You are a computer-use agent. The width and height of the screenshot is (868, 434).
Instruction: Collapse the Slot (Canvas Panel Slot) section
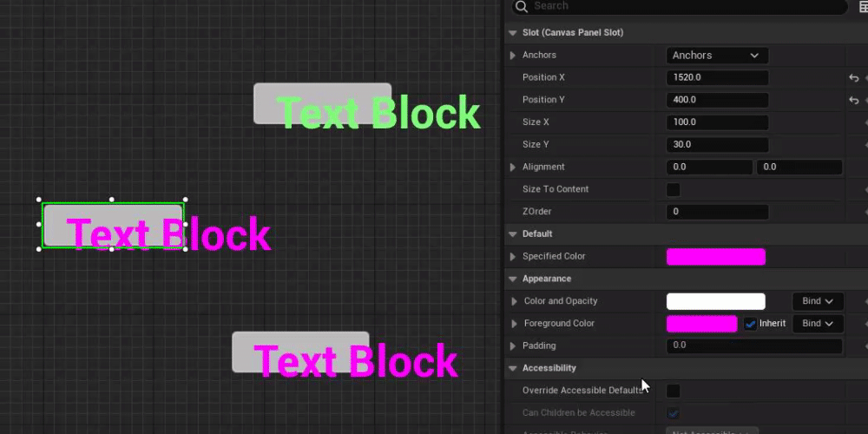(513, 33)
